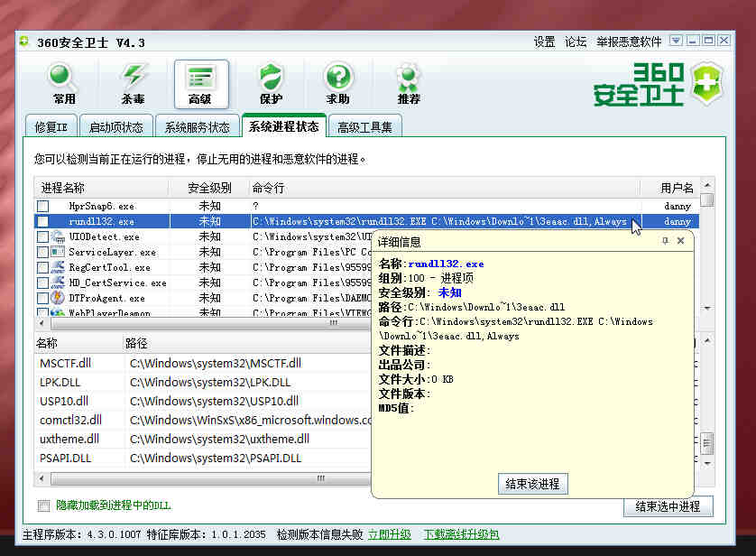Click process list scroll down arrow
The image size is (756, 556).
706,308
